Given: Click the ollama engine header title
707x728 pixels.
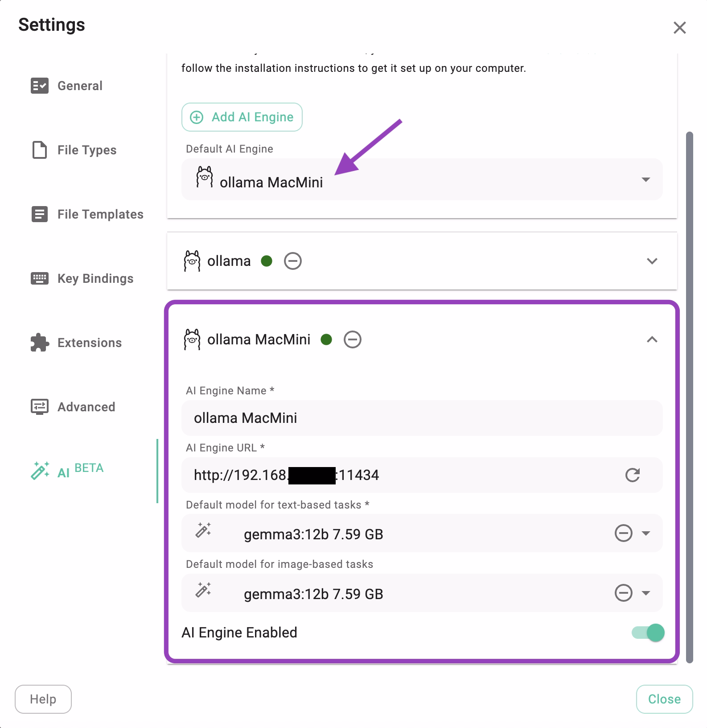Looking at the screenshot, I should point(229,261).
